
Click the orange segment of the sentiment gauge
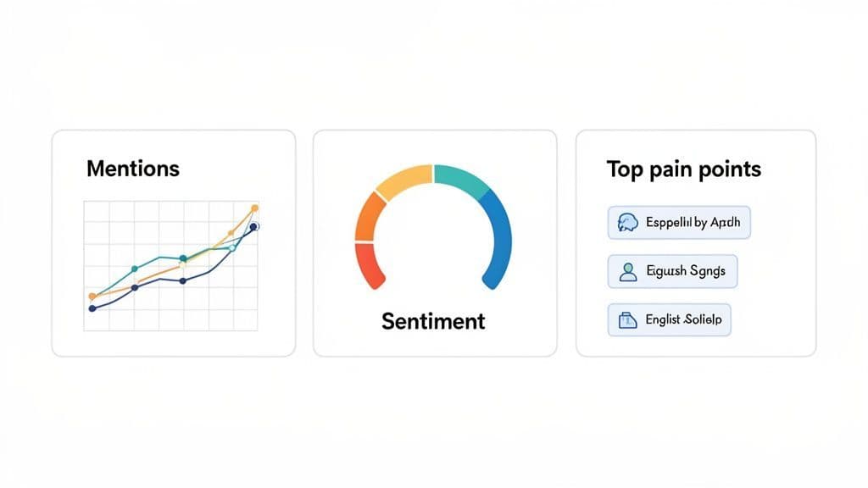point(370,216)
